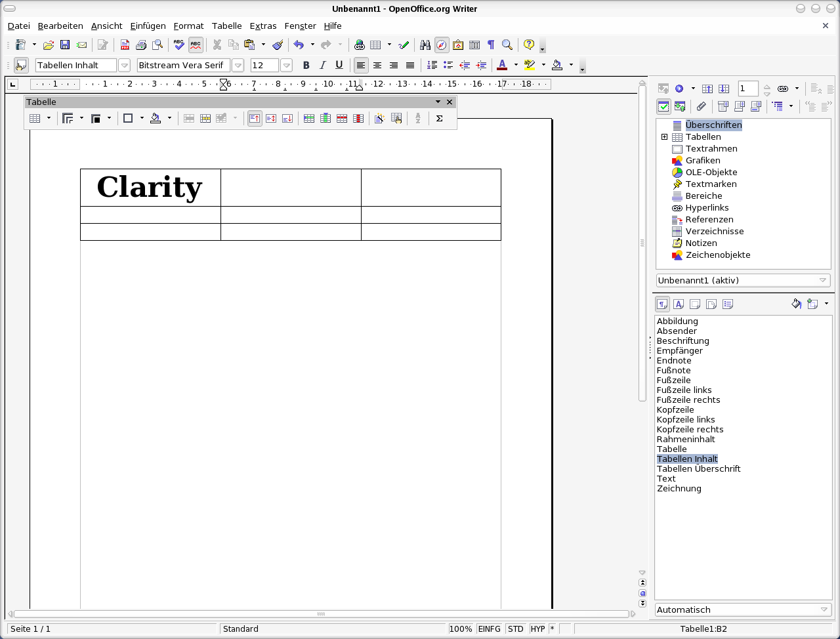Image resolution: width=840 pixels, height=639 pixels.
Task: Click the 100% zoom field in status bar
Action: click(x=461, y=629)
